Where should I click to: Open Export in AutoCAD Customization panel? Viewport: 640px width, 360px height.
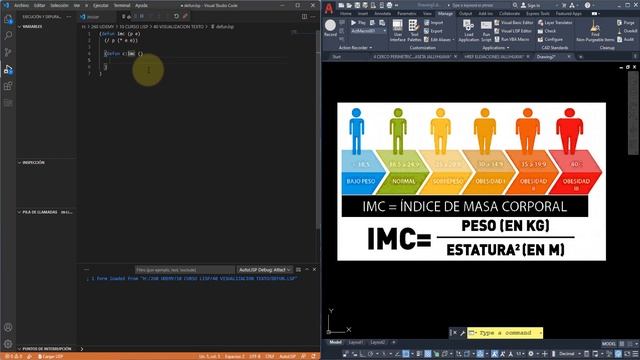(x=433, y=31)
